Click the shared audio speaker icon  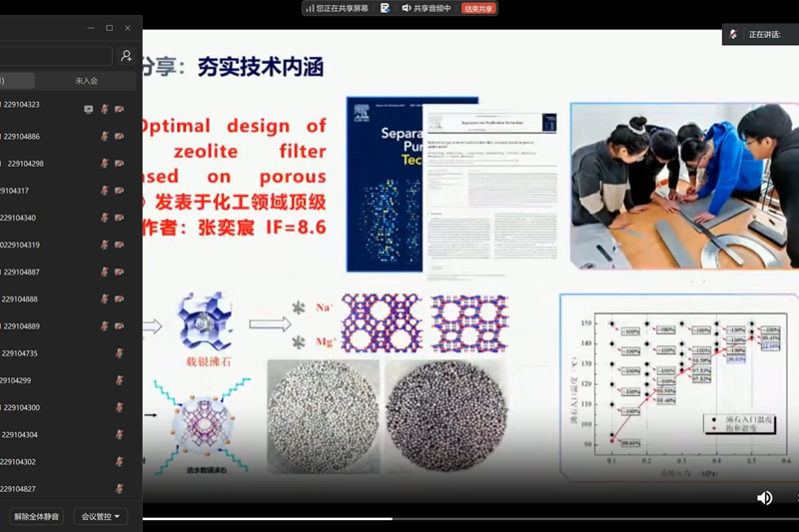[x=406, y=8]
